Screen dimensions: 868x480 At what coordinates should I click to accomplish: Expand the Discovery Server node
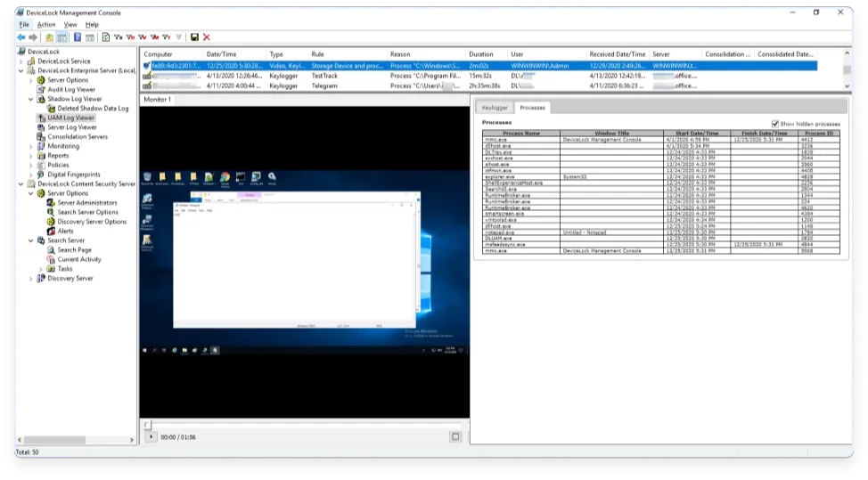coord(31,278)
